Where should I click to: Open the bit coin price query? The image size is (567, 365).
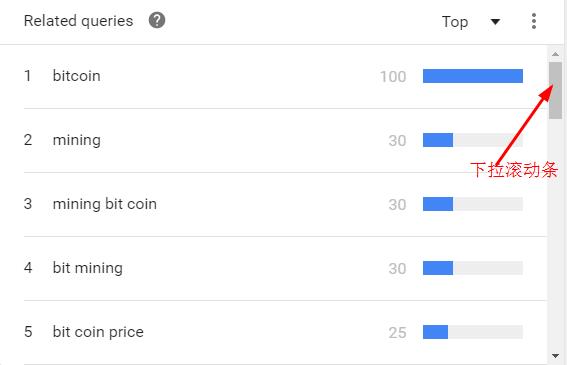click(x=98, y=332)
